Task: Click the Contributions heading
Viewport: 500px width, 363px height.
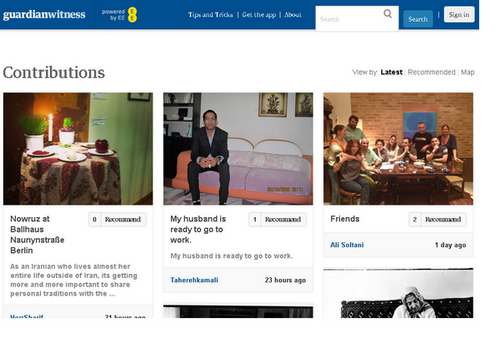Action: (54, 72)
